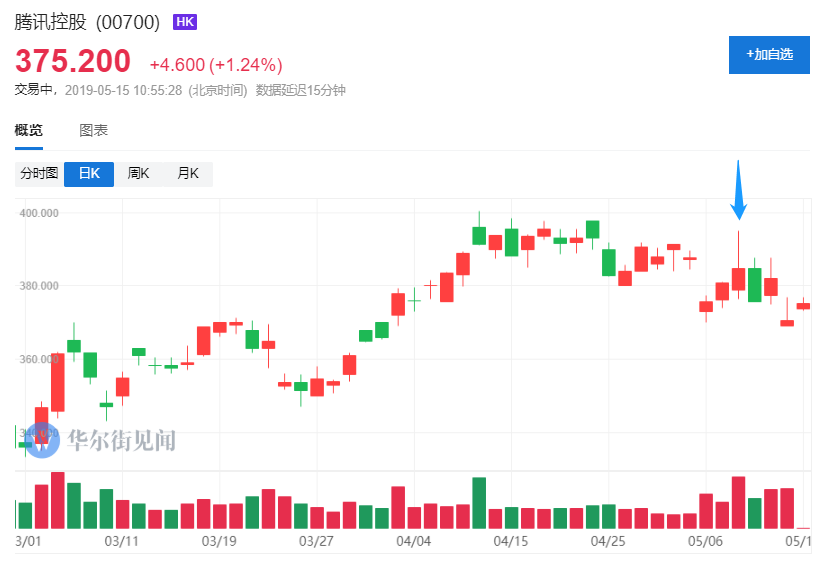The image size is (827, 561).
Task: Click the +4.600 (+1.24%) change value
Action: click(x=216, y=65)
